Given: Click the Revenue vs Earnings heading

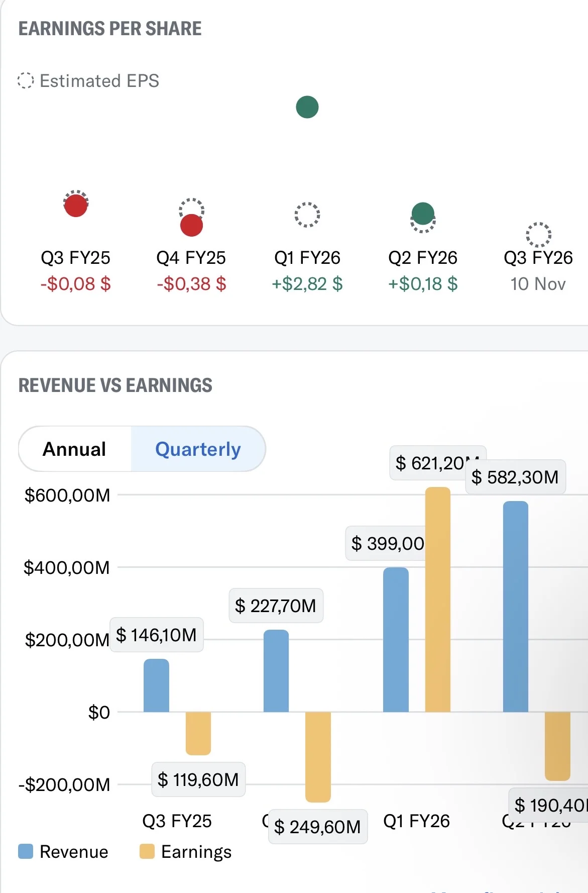Looking at the screenshot, I should [115, 385].
